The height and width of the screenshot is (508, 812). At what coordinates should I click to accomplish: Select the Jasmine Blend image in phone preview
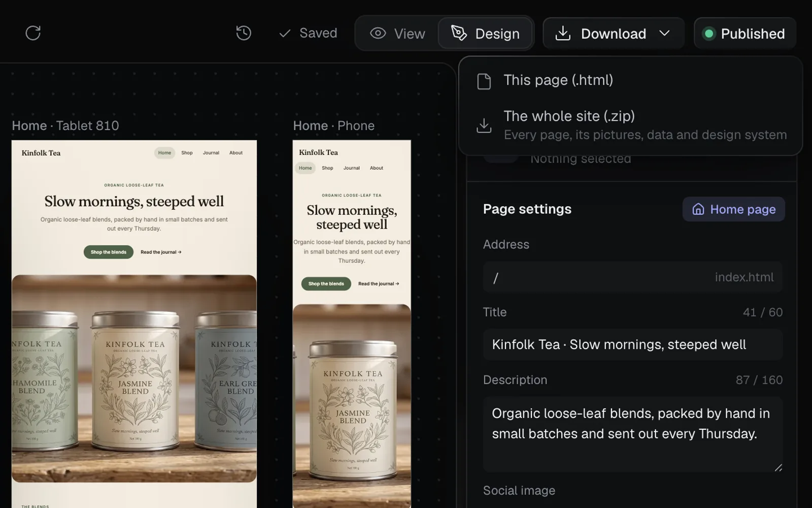pos(352,406)
